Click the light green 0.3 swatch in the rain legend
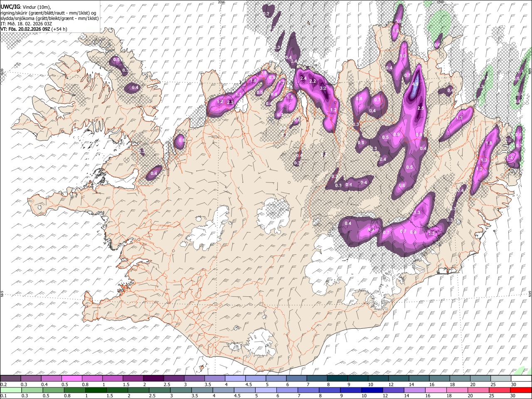Screen dimensions: 532x399 pos(32,390)
